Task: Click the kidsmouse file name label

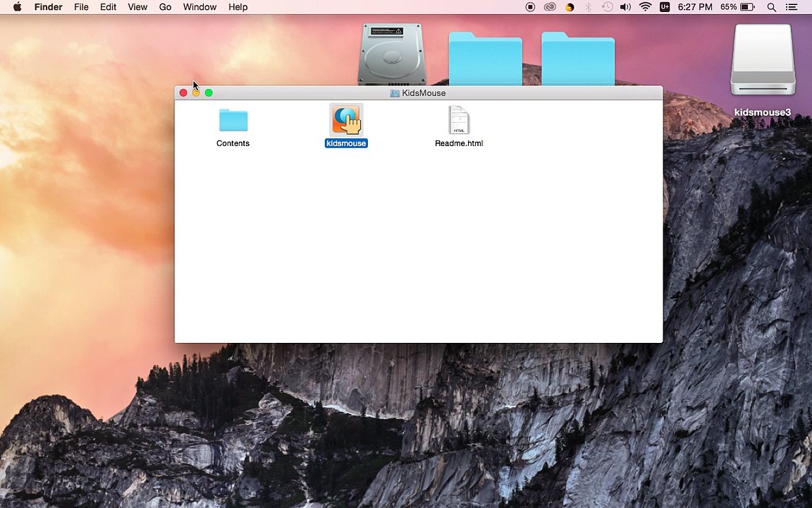Action: coord(347,144)
